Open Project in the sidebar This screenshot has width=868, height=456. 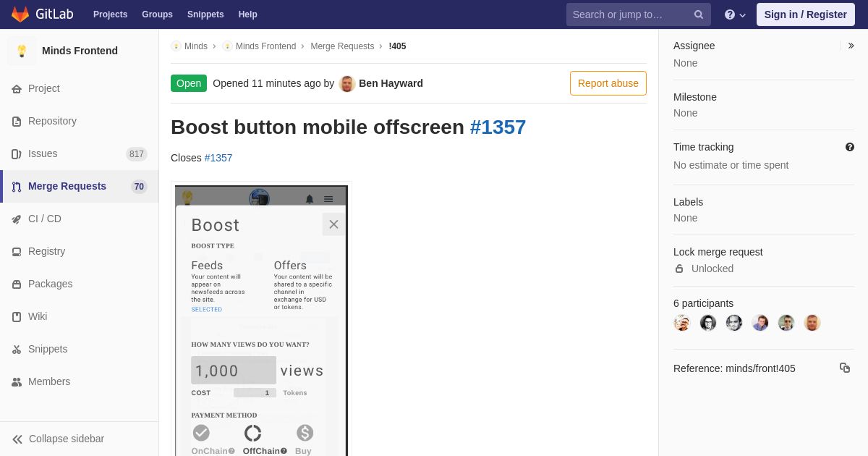tap(44, 88)
